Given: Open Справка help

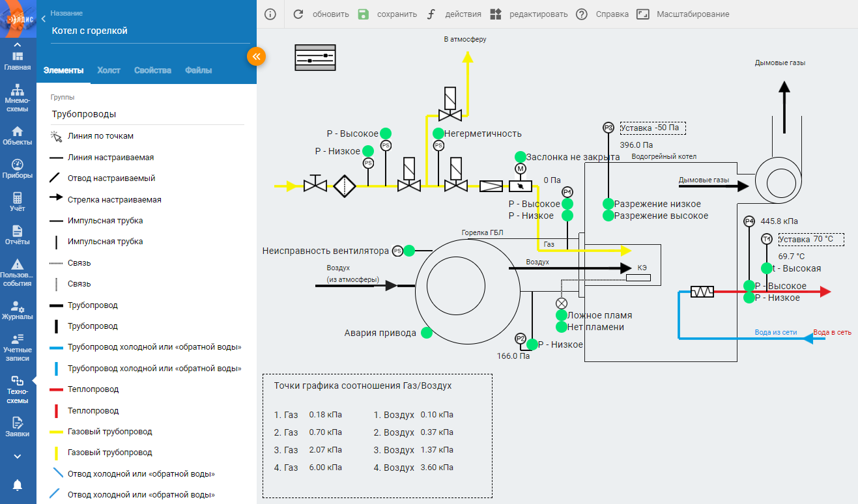Looking at the screenshot, I should pyautogui.click(x=603, y=14).
